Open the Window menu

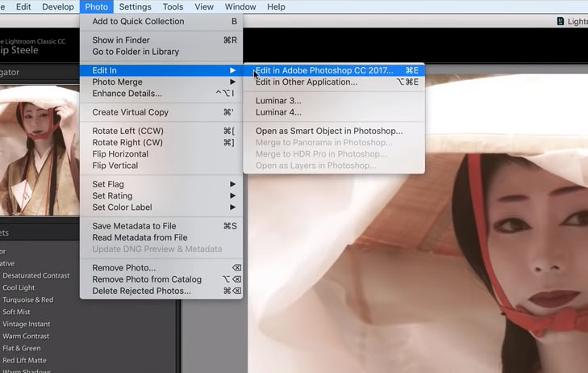click(x=240, y=6)
